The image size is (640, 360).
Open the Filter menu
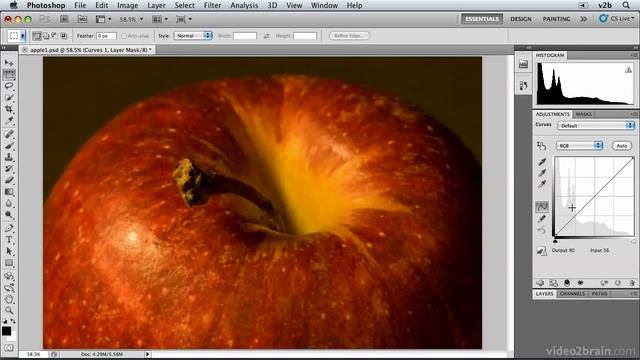click(212, 5)
